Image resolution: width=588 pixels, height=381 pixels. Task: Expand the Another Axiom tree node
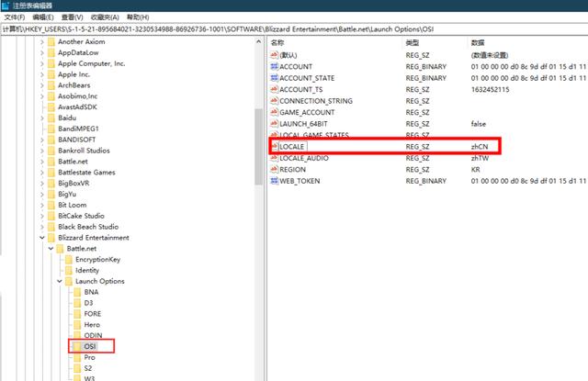pos(42,41)
